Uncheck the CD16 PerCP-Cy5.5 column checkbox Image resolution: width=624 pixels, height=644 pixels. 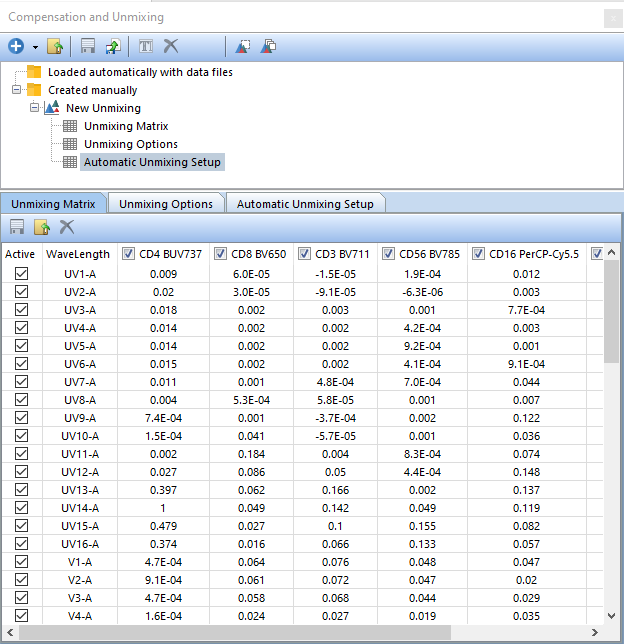[x=478, y=254]
